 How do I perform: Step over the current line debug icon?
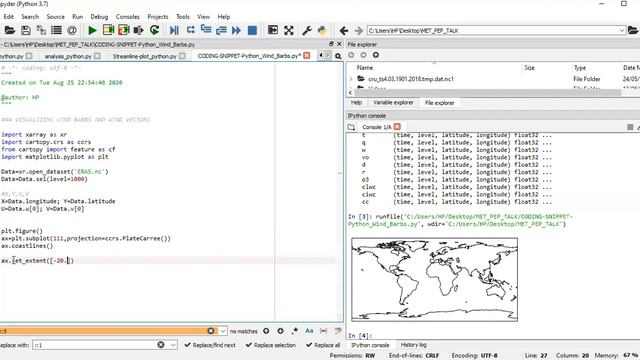(191, 30)
